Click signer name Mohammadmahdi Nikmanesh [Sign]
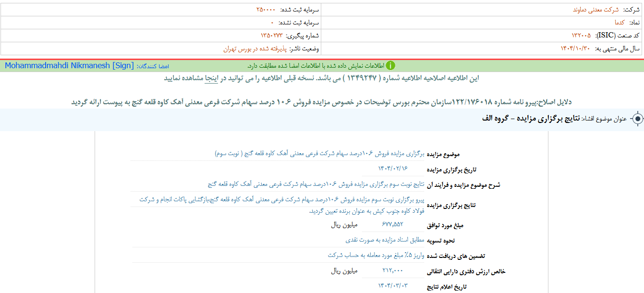The height and width of the screenshot is (293, 644). pyautogui.click(x=69, y=66)
